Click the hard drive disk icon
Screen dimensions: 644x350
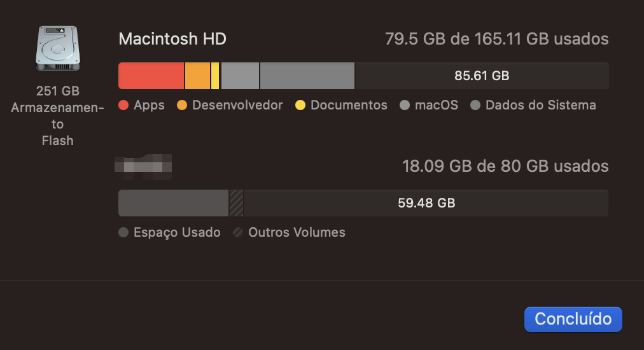coord(57,48)
